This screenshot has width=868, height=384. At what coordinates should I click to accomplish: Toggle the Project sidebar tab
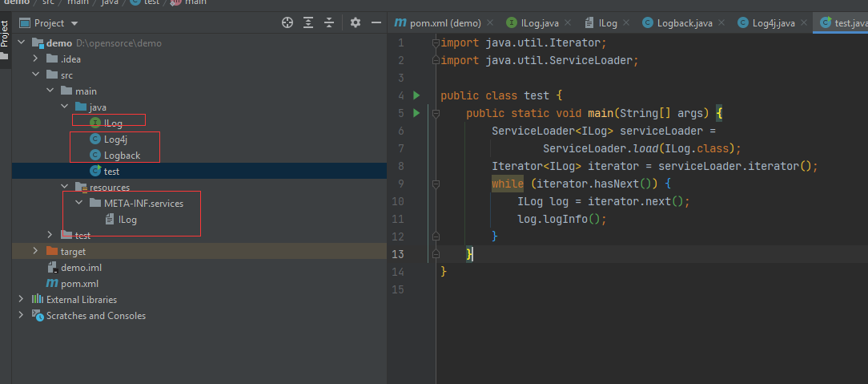[5, 38]
